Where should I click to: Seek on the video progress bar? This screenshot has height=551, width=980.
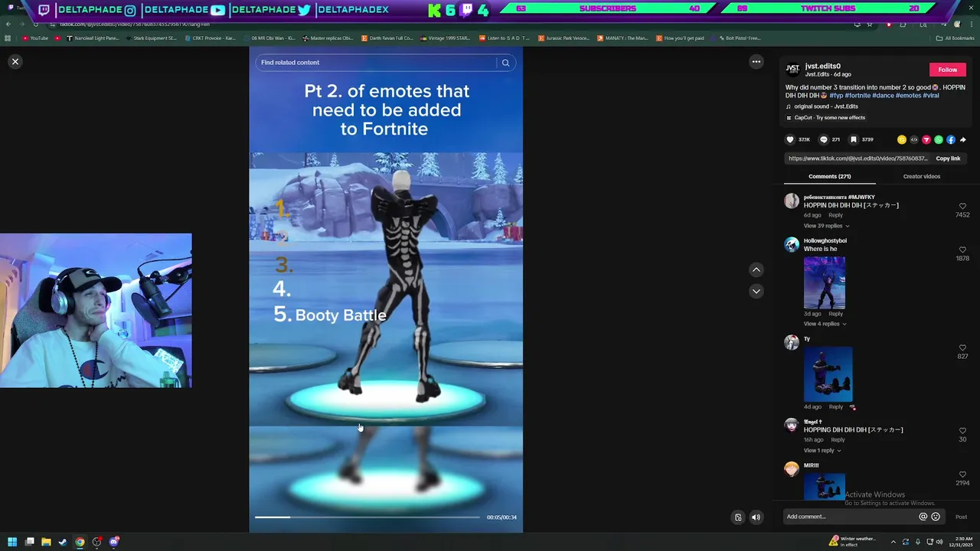(x=367, y=517)
